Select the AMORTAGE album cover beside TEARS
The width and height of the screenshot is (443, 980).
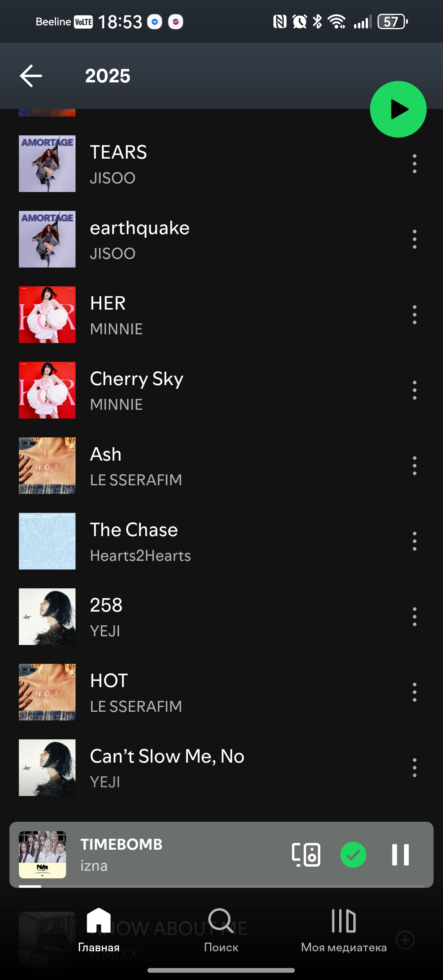click(47, 164)
